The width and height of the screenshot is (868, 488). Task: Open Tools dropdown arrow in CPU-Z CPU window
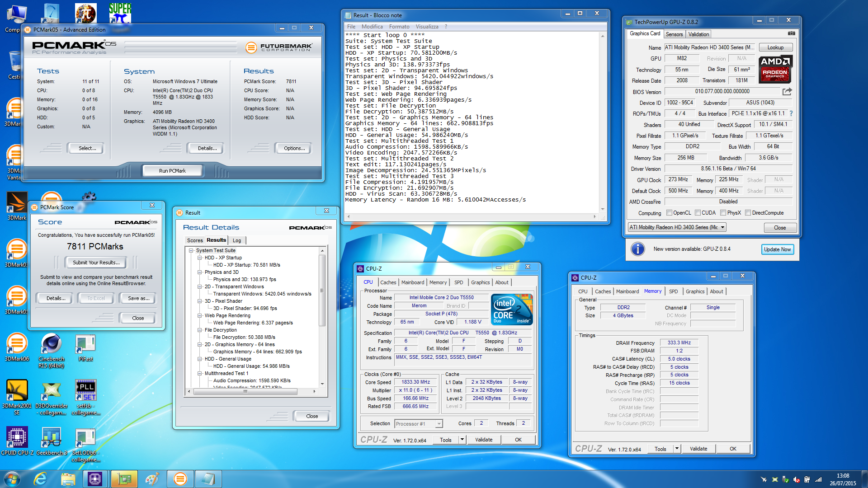pos(462,440)
